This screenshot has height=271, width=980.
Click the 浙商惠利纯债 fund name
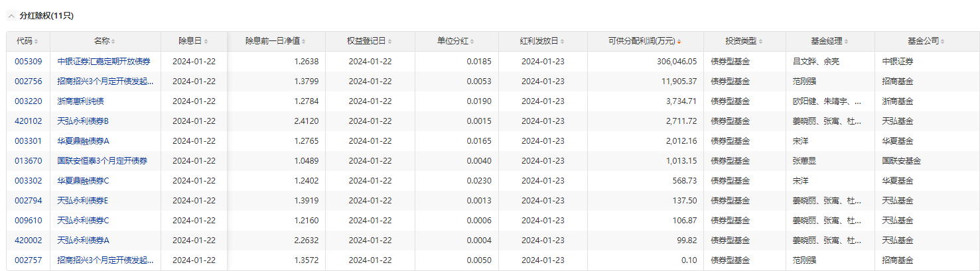click(80, 101)
